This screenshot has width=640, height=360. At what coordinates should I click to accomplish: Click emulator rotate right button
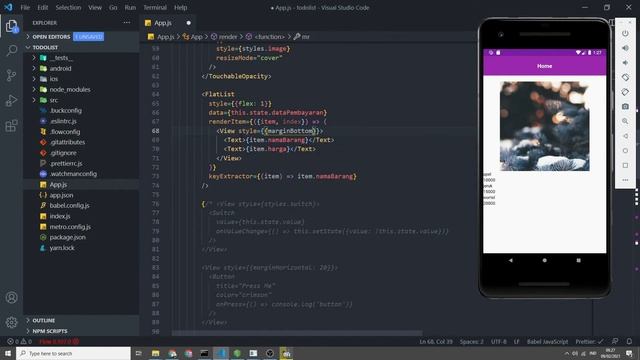[x=625, y=92]
